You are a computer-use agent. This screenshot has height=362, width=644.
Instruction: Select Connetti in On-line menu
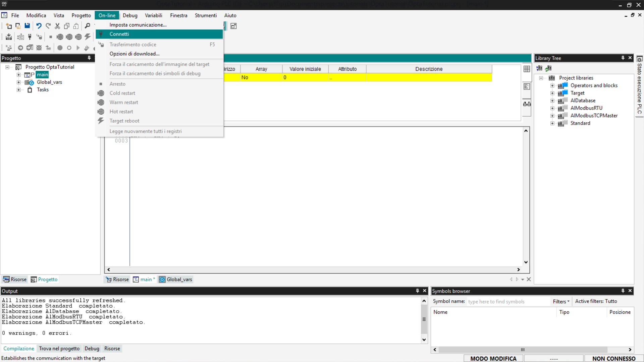point(119,34)
